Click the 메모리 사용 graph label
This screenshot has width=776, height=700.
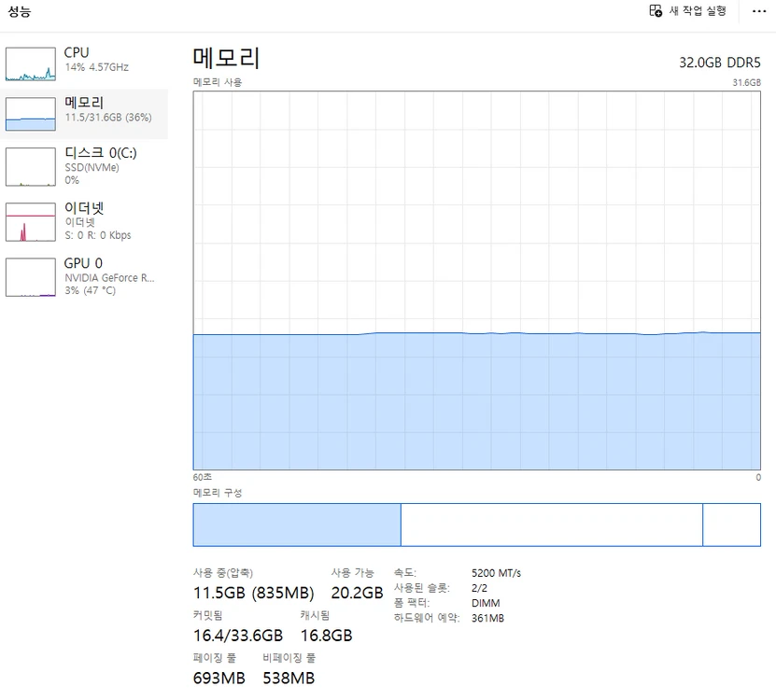click(218, 82)
